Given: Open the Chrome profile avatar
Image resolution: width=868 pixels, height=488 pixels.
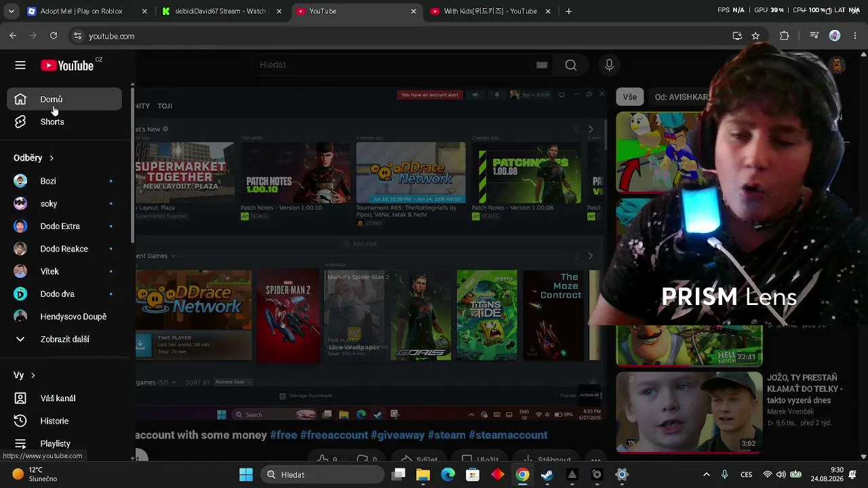Looking at the screenshot, I should pos(835,36).
